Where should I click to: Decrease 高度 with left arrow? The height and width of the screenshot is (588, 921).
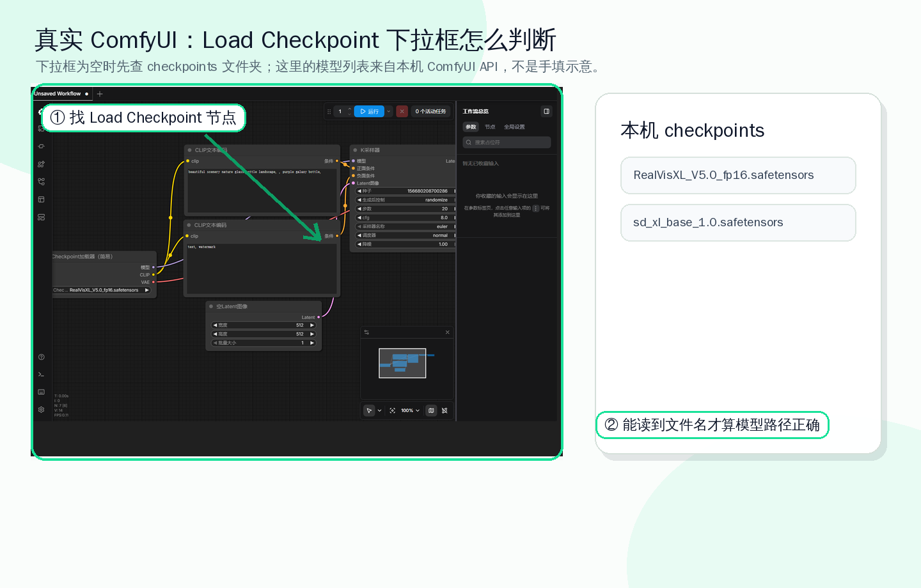[215, 334]
